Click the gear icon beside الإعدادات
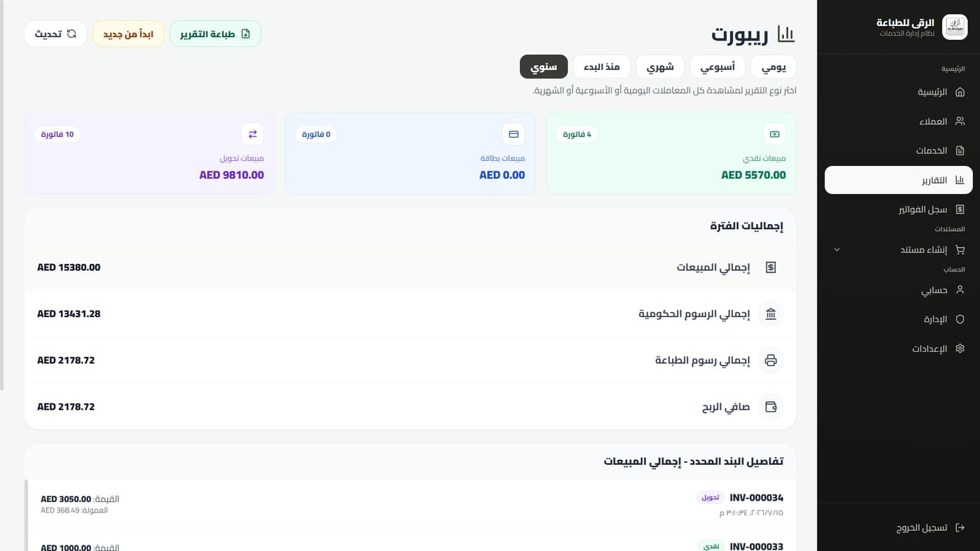Viewport: 980px width, 551px height. (x=960, y=349)
